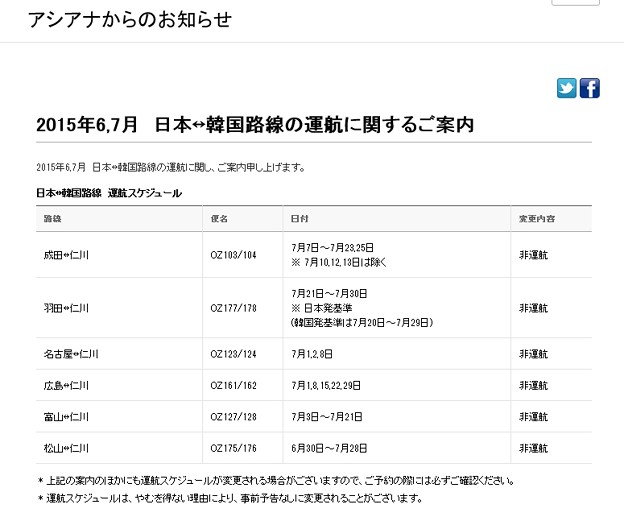
Task: Click the date 7月7日～7月23,25日
Action: point(332,248)
